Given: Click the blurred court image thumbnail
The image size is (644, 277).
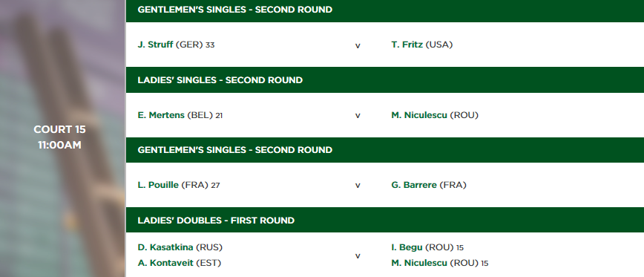Looking at the screenshot, I should click(x=62, y=138).
